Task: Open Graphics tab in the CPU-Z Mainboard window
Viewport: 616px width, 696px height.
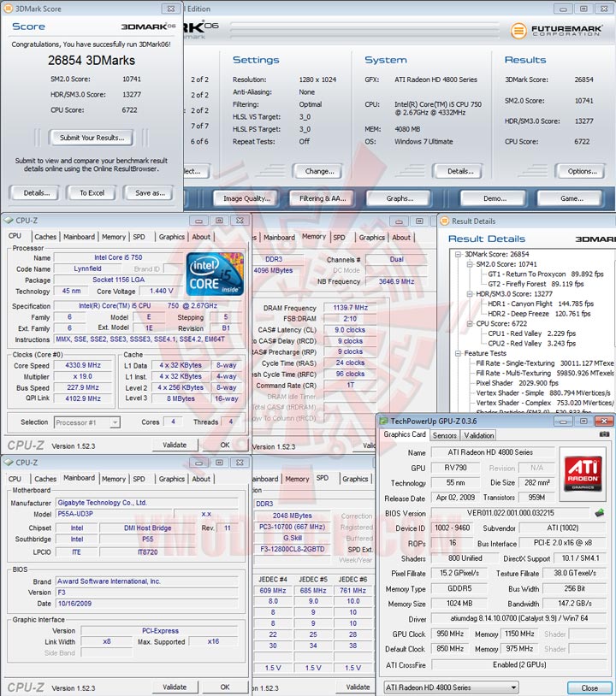Action: coord(171,479)
